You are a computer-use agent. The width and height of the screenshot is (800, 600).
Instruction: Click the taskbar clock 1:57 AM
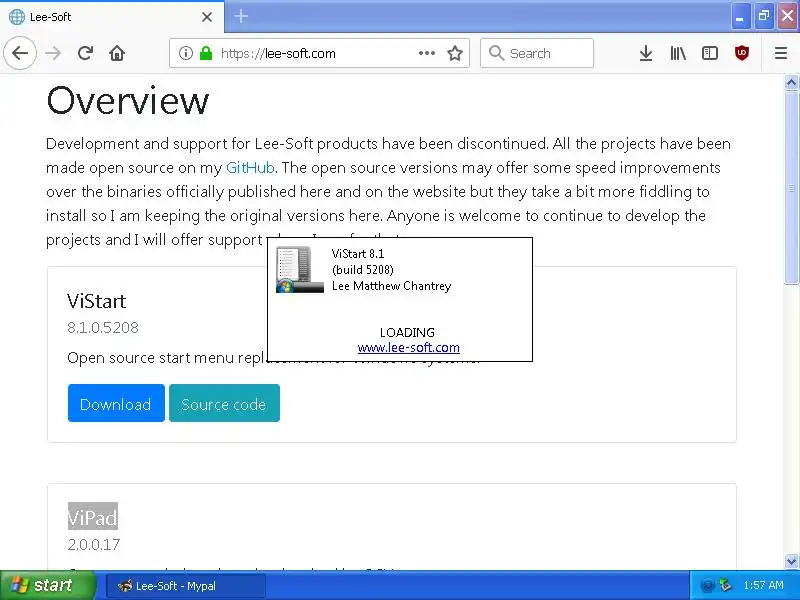[763, 585]
